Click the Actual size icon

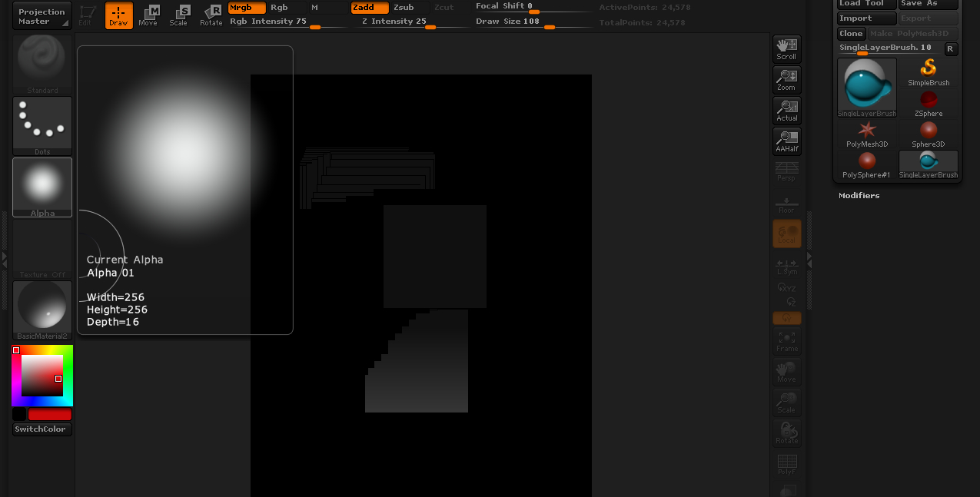(x=786, y=111)
